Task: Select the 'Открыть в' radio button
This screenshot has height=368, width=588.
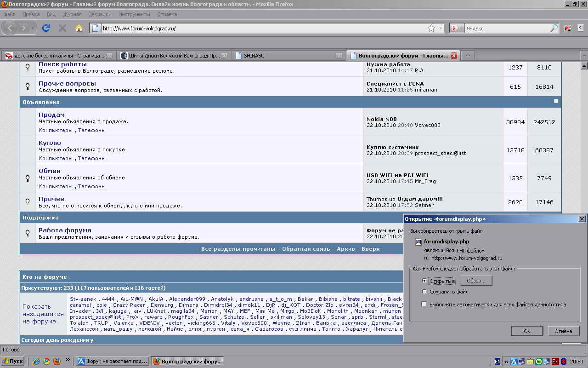Action: pos(424,281)
